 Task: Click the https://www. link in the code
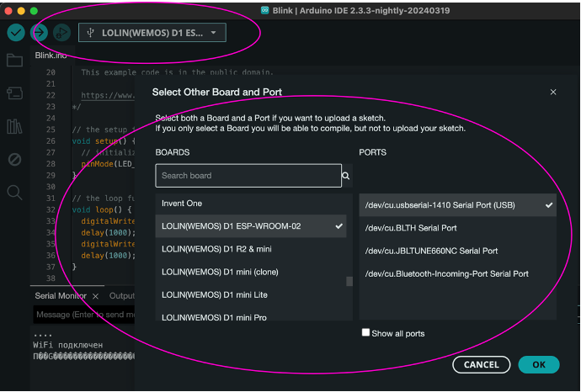(x=108, y=96)
